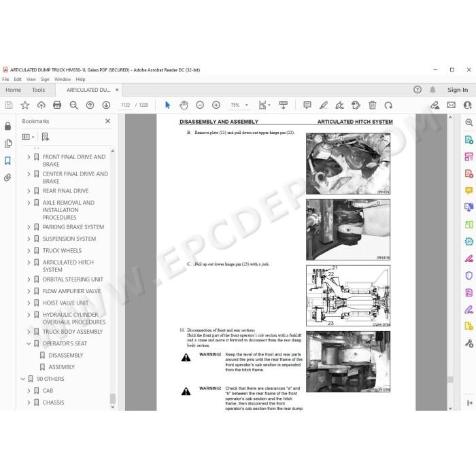476x476 pixels.
Task: Click the Save file icon
Action: pos(9,105)
